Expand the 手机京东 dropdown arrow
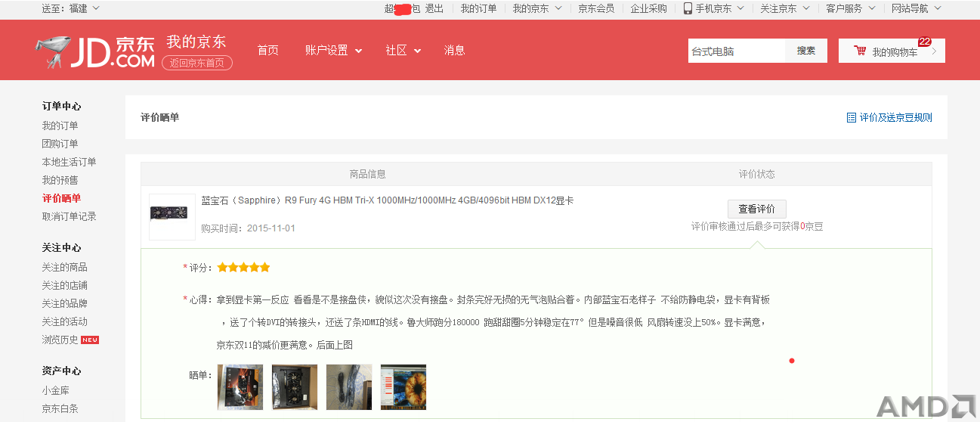The width and height of the screenshot is (980, 422). [x=740, y=8]
